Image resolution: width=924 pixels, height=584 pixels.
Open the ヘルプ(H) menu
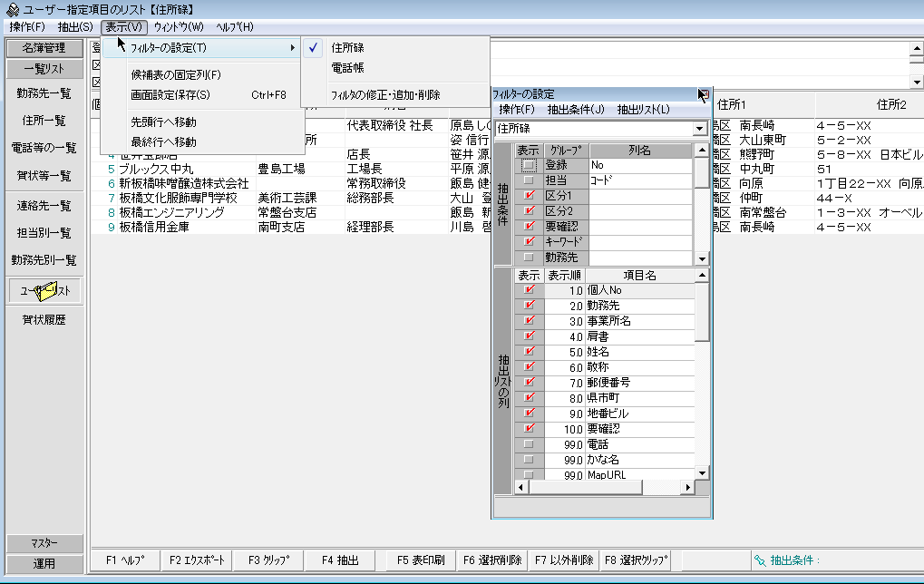click(235, 27)
